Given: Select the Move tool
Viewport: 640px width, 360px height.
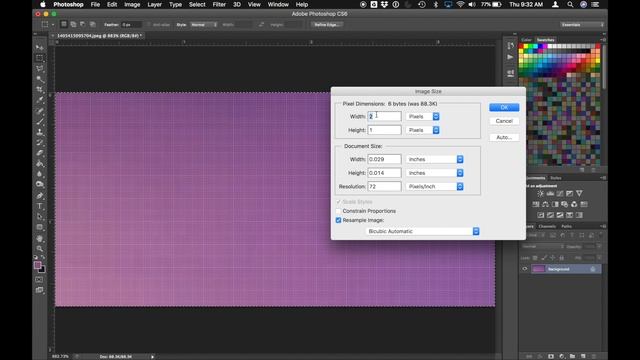Looking at the screenshot, I should (x=40, y=47).
